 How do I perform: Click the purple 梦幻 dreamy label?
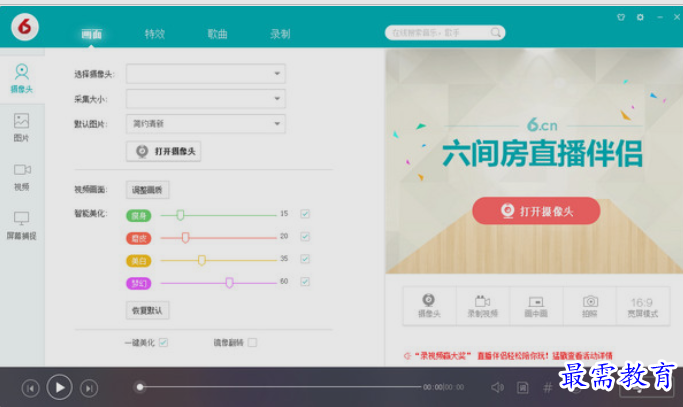(139, 283)
